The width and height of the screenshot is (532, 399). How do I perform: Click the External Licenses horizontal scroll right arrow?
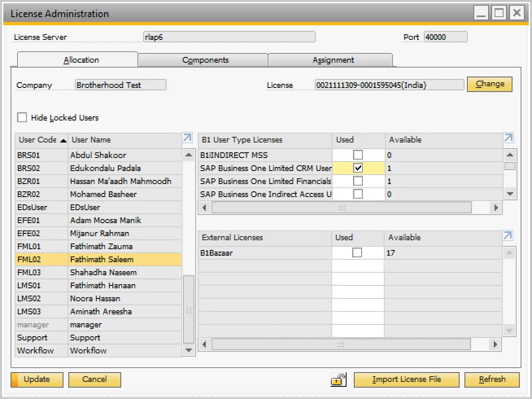495,344
